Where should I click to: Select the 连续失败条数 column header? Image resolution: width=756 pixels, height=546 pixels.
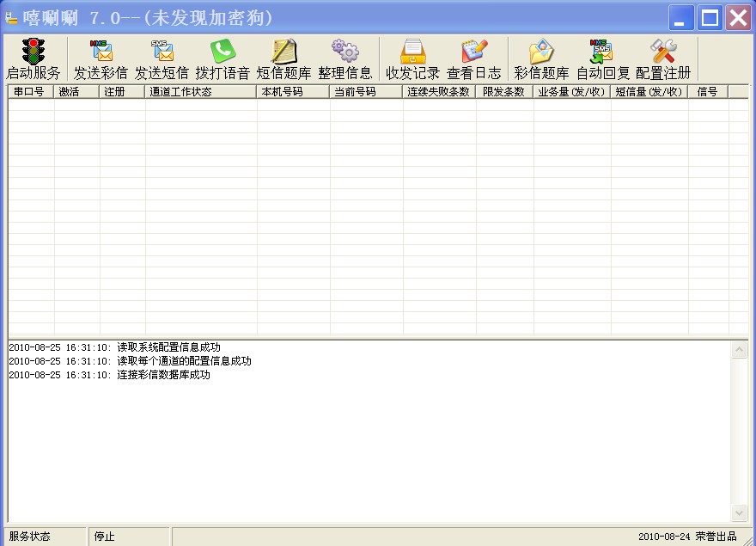pos(439,92)
